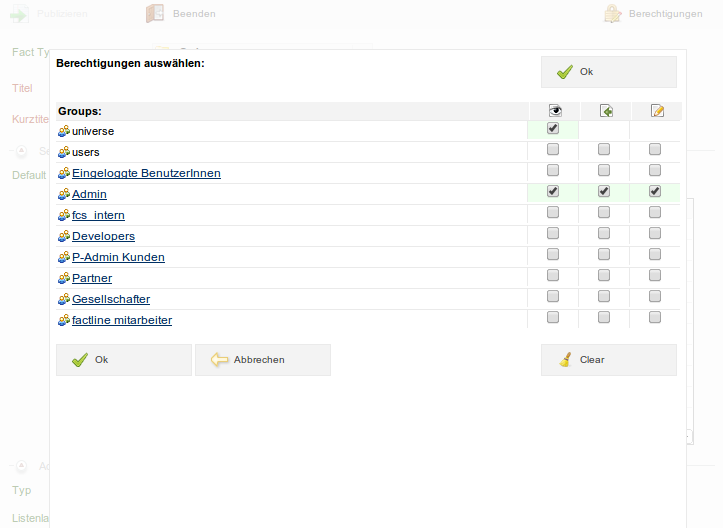This screenshot has height=528, width=723.
Task: Confirm with the top Ok button
Action: coord(608,72)
